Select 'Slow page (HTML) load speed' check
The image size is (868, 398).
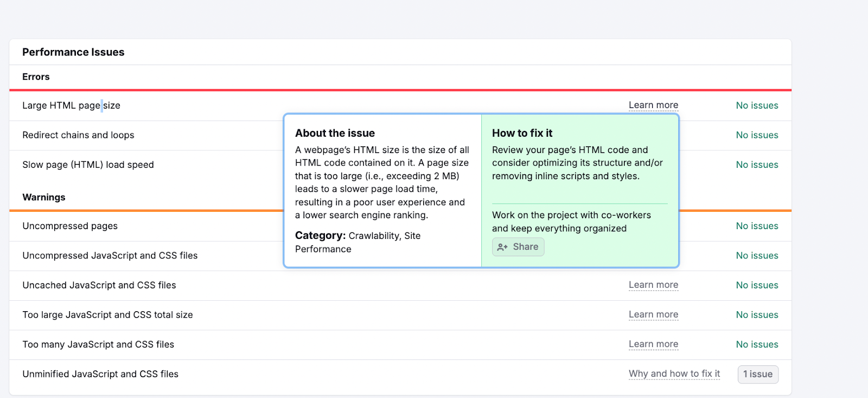click(x=88, y=165)
